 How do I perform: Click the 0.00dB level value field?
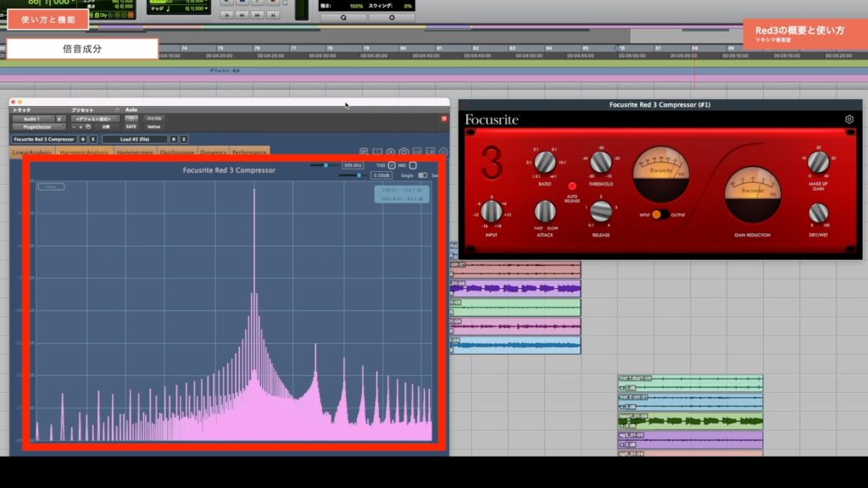[381, 175]
